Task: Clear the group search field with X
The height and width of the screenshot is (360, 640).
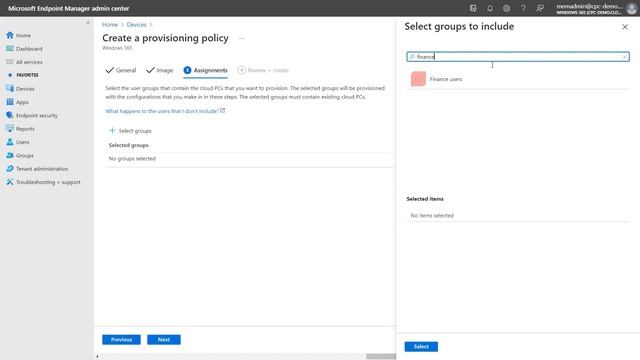Action: [x=624, y=57]
